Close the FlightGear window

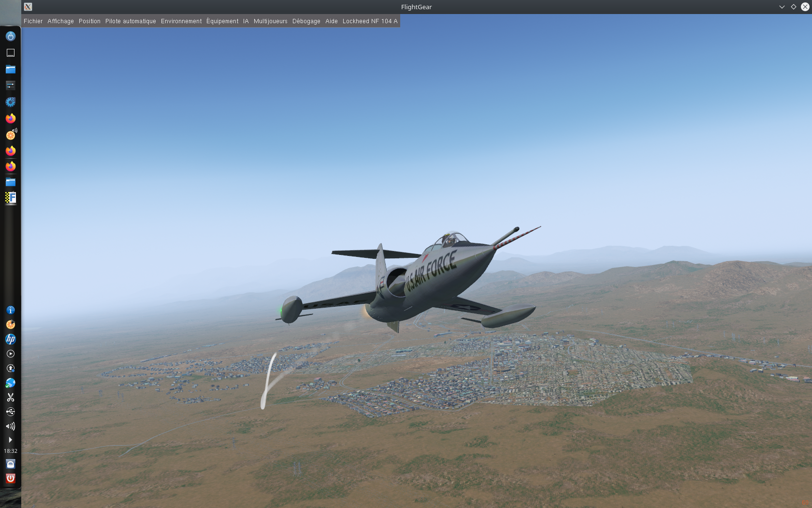point(805,7)
